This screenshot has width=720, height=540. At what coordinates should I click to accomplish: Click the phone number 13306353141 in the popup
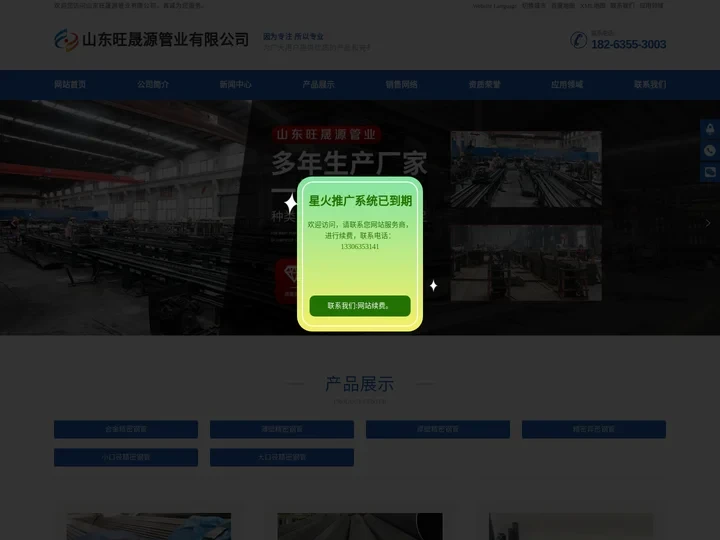coord(360,247)
